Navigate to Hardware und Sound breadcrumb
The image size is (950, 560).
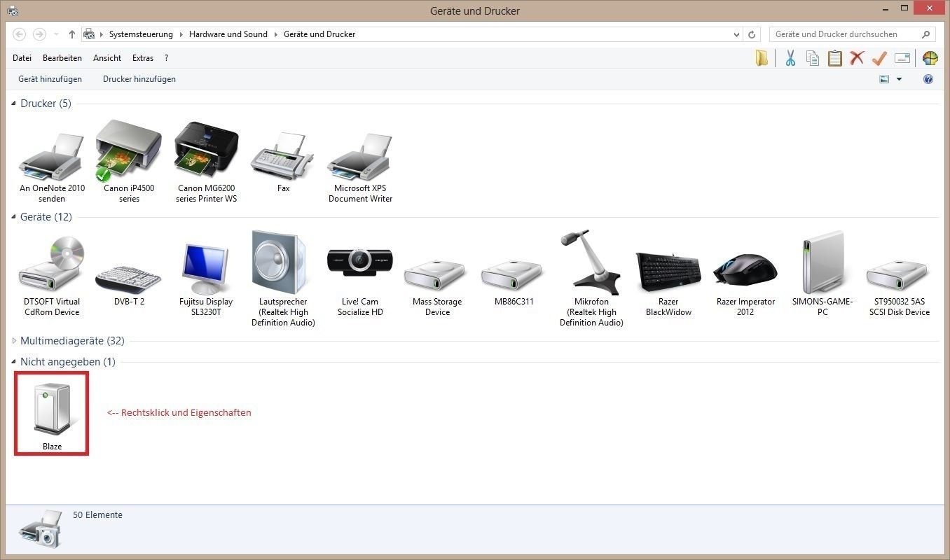(x=228, y=34)
